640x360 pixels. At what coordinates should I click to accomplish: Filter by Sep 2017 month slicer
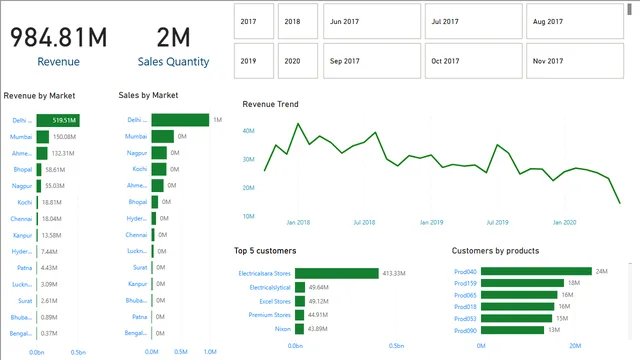372,61
